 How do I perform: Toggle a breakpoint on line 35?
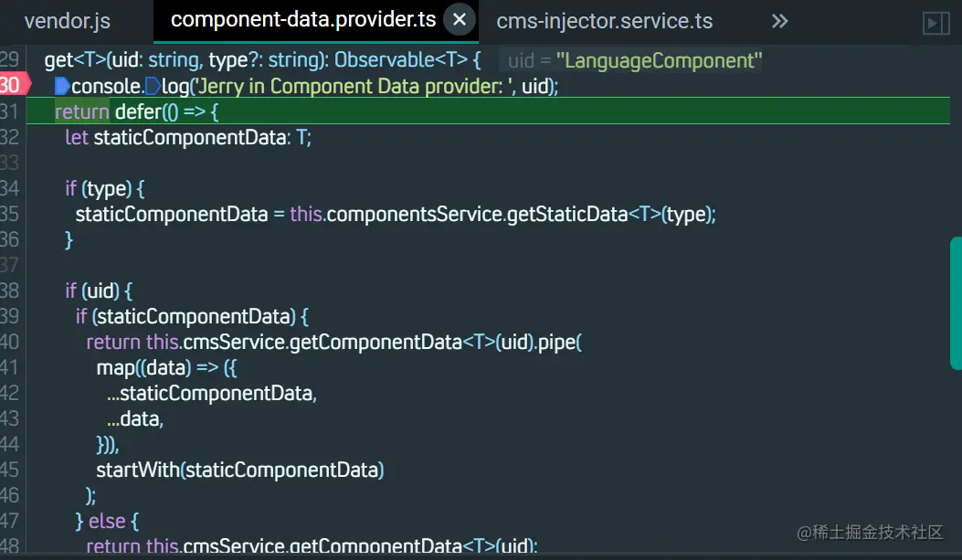(10, 214)
